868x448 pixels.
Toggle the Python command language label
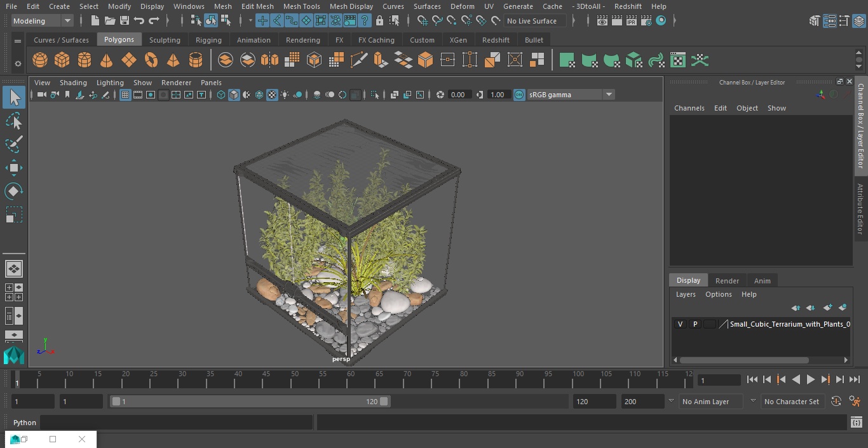click(x=25, y=423)
